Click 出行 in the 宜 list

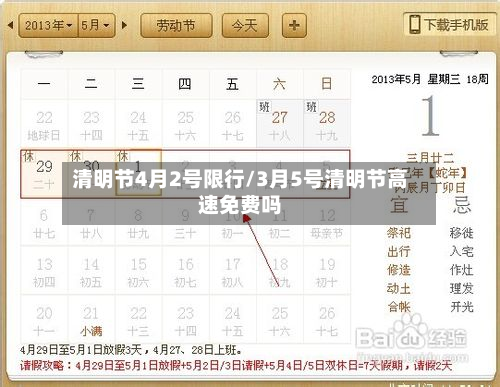[399, 251]
